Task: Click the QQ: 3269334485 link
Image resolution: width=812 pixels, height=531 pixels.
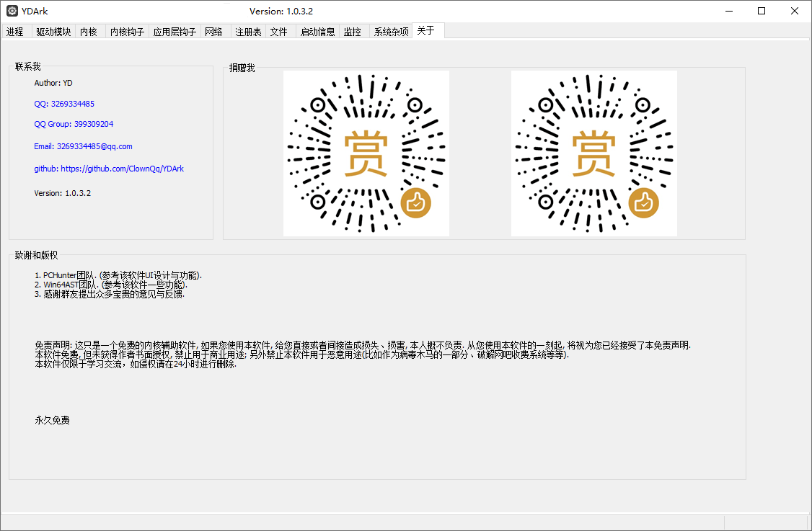Action: click(64, 104)
